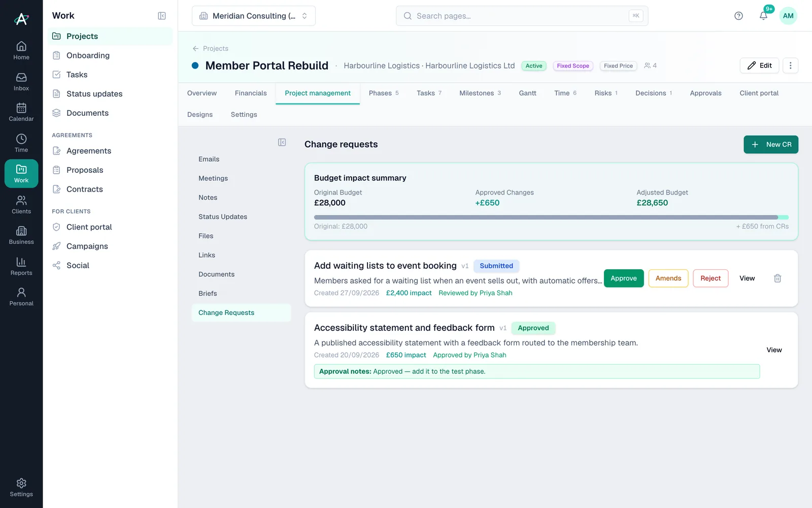Go to Calendar in the left rail
The width and height of the screenshot is (812, 508).
(x=21, y=112)
